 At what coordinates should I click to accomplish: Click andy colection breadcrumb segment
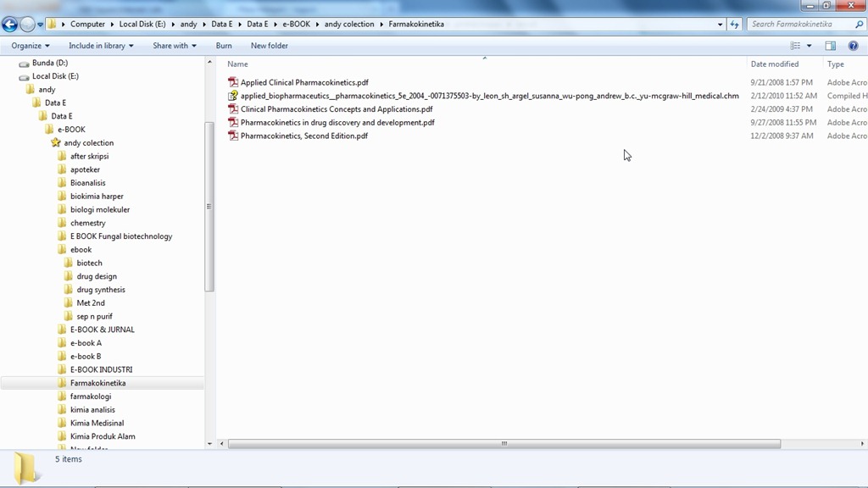click(349, 25)
